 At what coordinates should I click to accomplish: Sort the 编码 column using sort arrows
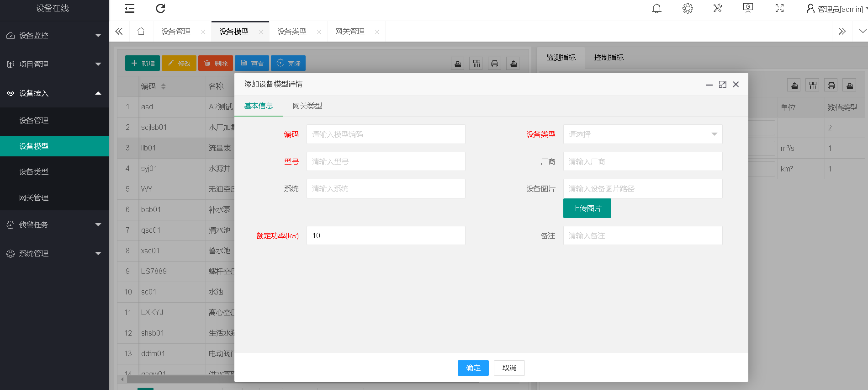pyautogui.click(x=163, y=86)
